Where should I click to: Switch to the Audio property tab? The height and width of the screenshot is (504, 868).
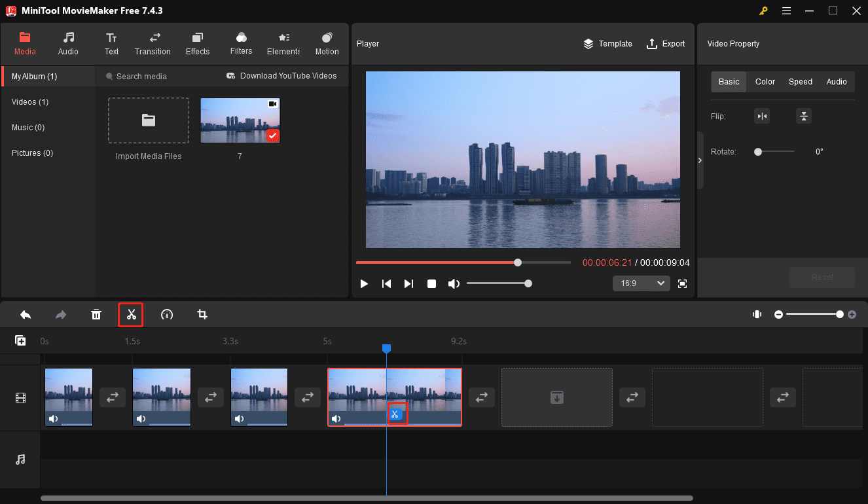coord(837,82)
